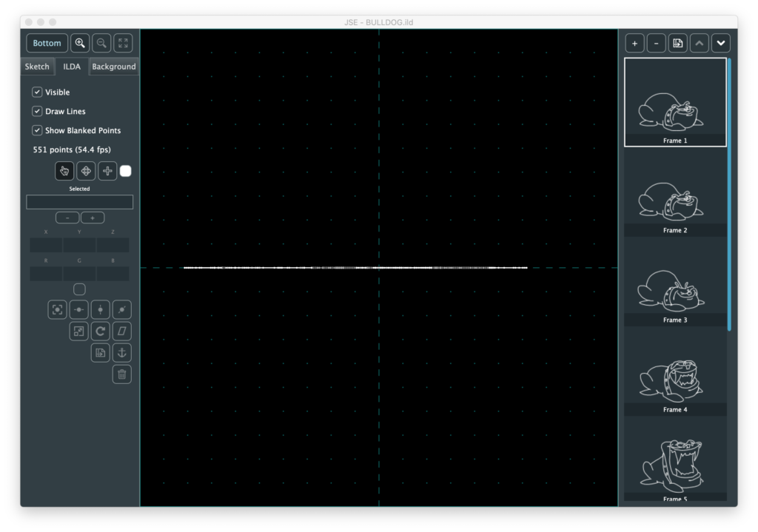This screenshot has height=532, width=758.
Task: Select the plus add-point tool
Action: (107, 171)
